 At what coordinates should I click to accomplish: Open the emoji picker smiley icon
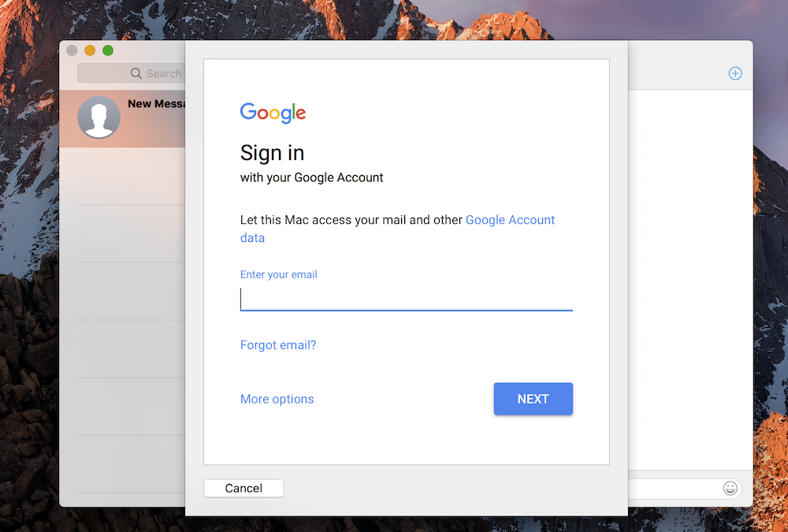(730, 488)
